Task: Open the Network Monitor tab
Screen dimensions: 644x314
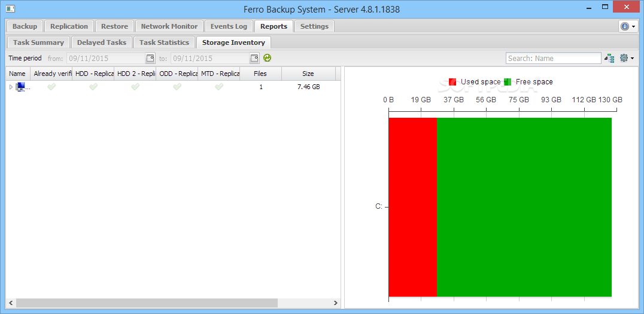Action: (x=169, y=26)
